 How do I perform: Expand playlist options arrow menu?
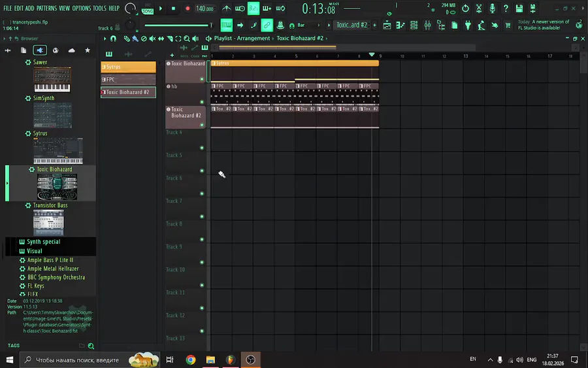point(105,39)
